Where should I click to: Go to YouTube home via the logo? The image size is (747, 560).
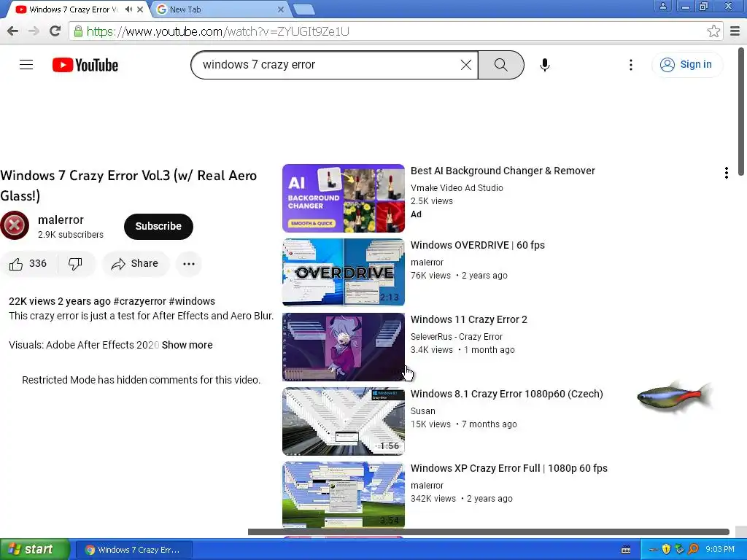[x=85, y=65]
